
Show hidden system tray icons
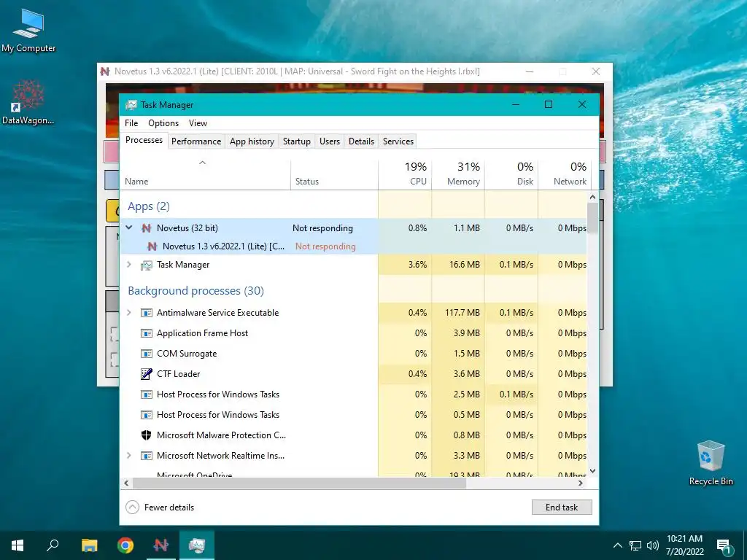617,545
